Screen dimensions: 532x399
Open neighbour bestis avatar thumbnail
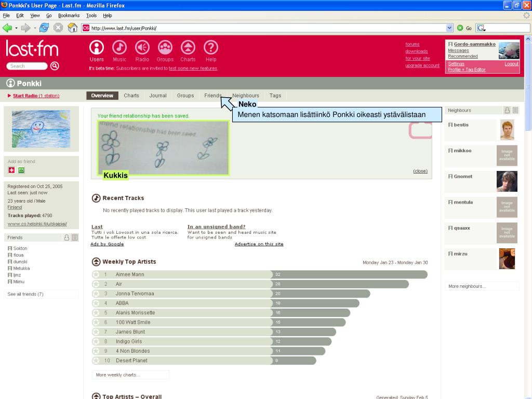point(507,130)
